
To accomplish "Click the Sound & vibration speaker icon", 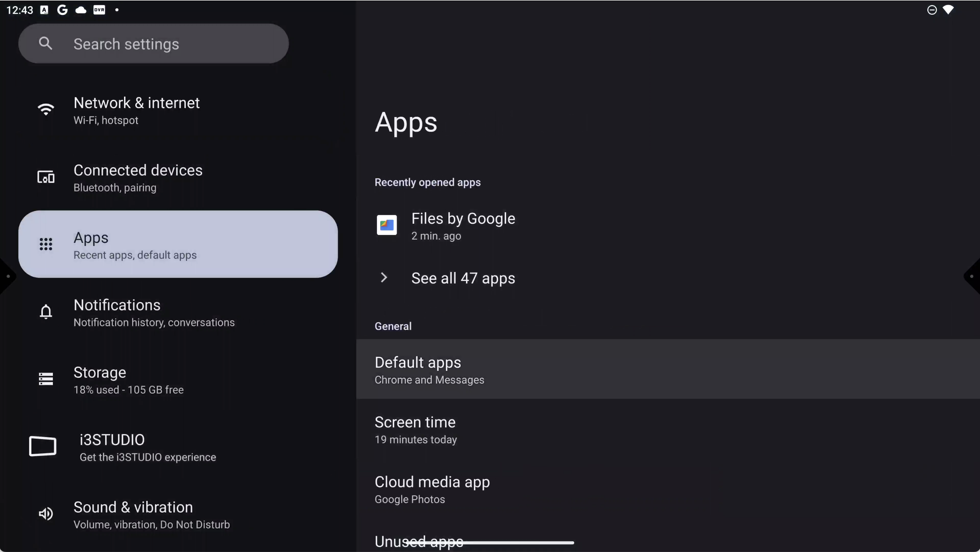I will [46, 514].
